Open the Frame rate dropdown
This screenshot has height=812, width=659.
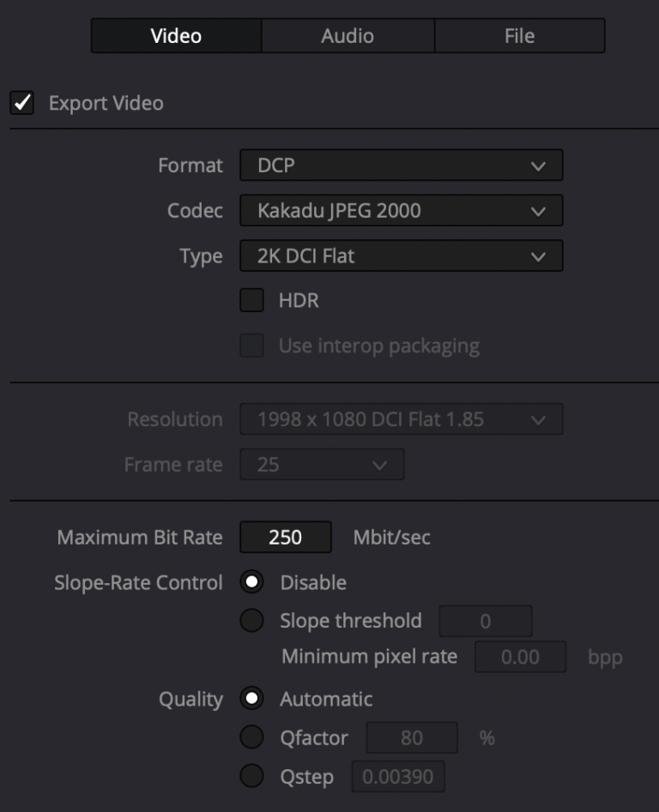pyautogui.click(x=321, y=464)
